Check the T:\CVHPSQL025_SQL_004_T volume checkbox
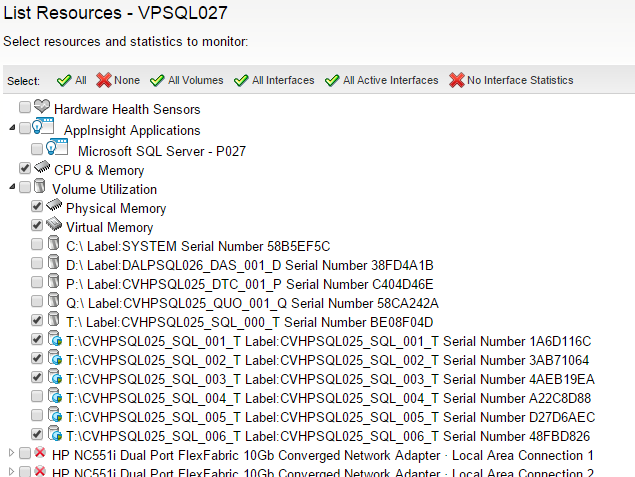This screenshot has width=635, height=477. 37,396
